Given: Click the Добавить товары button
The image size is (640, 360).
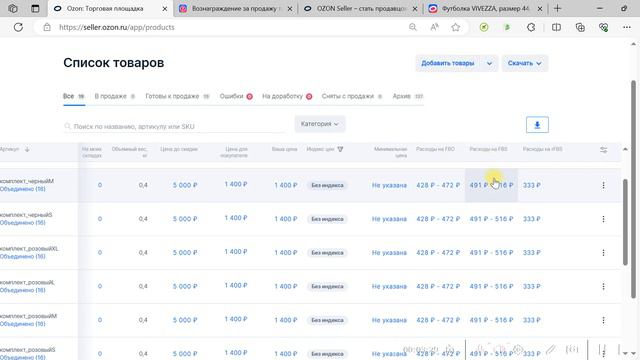Looking at the screenshot, I should point(448,63).
